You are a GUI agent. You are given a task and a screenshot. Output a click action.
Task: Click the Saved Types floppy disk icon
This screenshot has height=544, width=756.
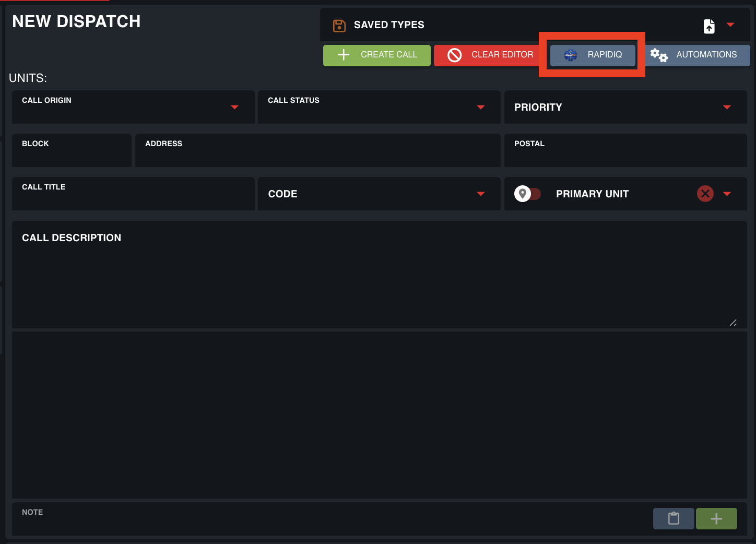pos(339,25)
